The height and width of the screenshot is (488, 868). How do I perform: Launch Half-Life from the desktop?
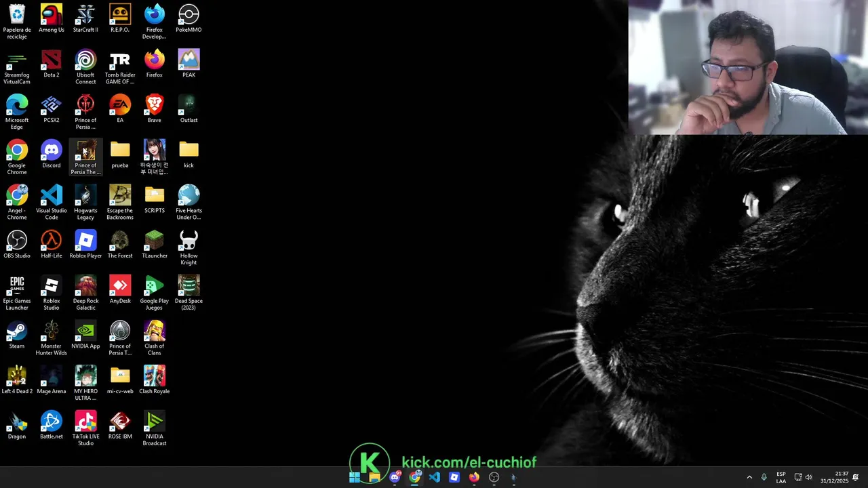(x=52, y=245)
